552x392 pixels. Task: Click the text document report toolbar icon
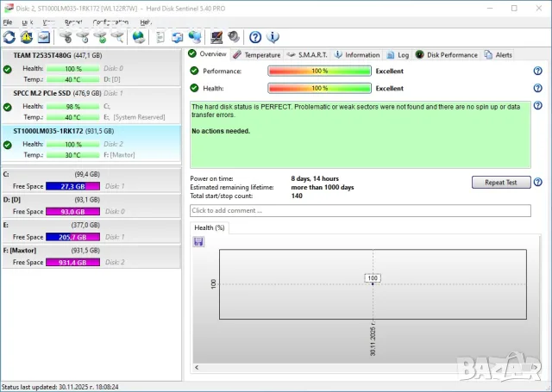[160, 37]
